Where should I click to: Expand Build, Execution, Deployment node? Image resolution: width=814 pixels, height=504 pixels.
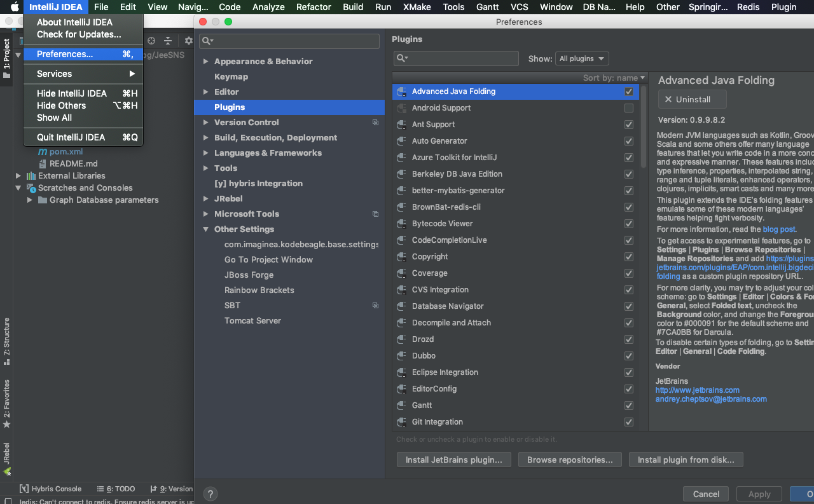[x=205, y=138]
